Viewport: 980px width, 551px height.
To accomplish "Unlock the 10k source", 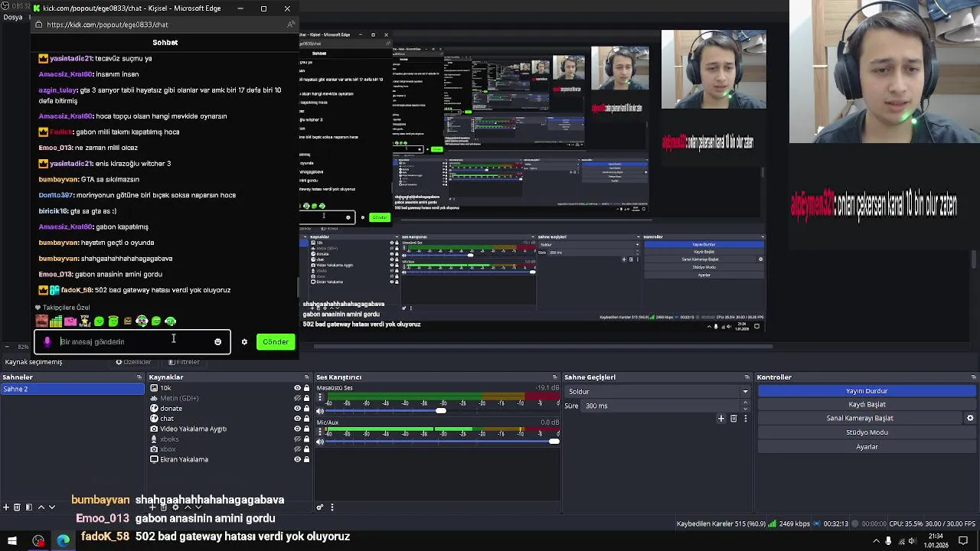I will pos(307,388).
